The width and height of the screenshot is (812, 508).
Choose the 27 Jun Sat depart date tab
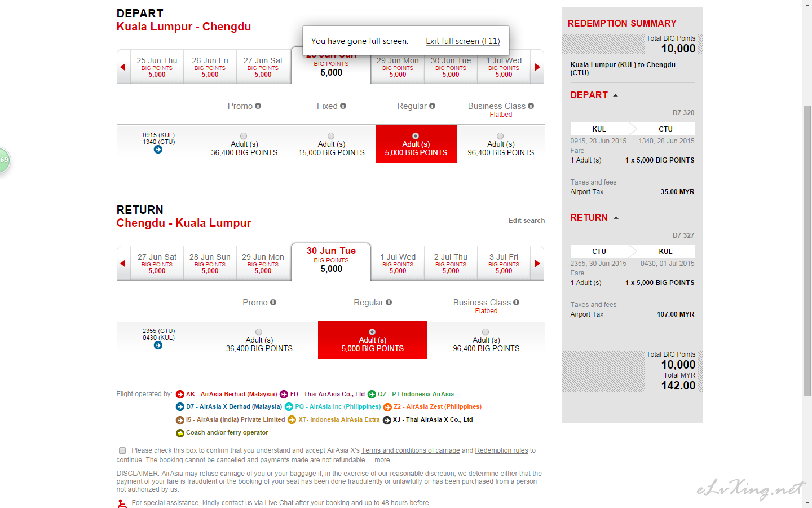(263, 67)
